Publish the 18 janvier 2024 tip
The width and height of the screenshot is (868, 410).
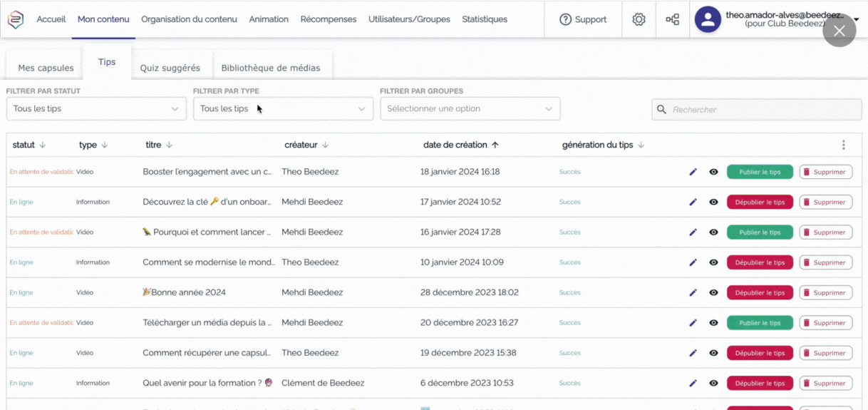pyautogui.click(x=760, y=172)
